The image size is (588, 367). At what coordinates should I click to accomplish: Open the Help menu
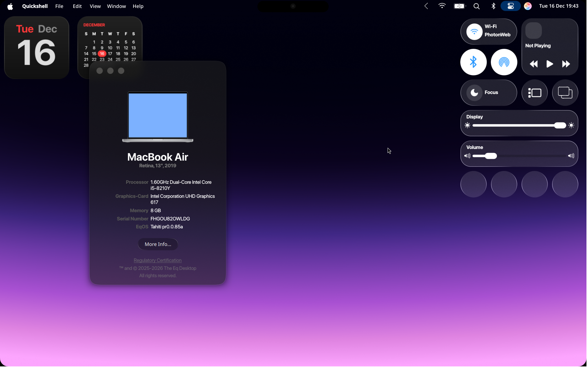[x=138, y=6]
